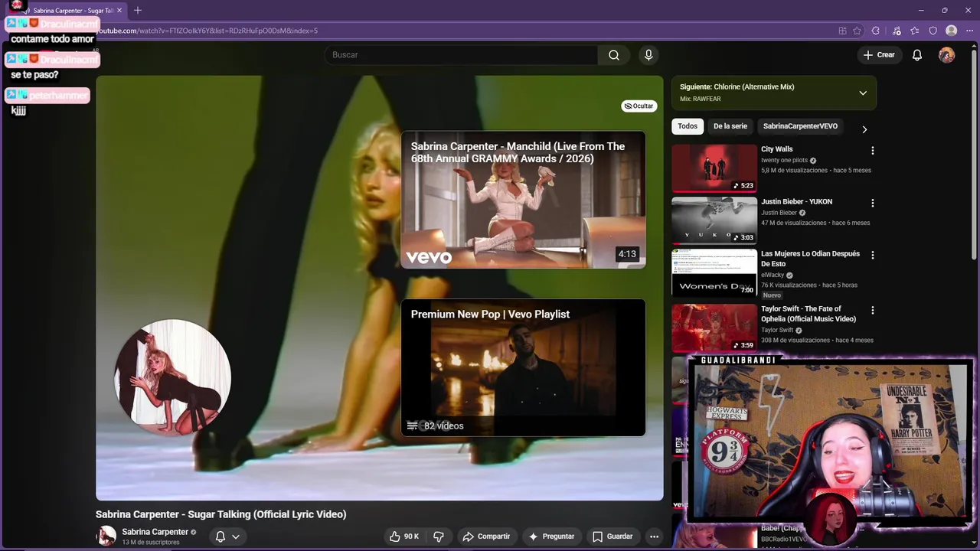Open options for The Fate of Ophelia
Image resolution: width=980 pixels, height=551 pixels.
[872, 310]
